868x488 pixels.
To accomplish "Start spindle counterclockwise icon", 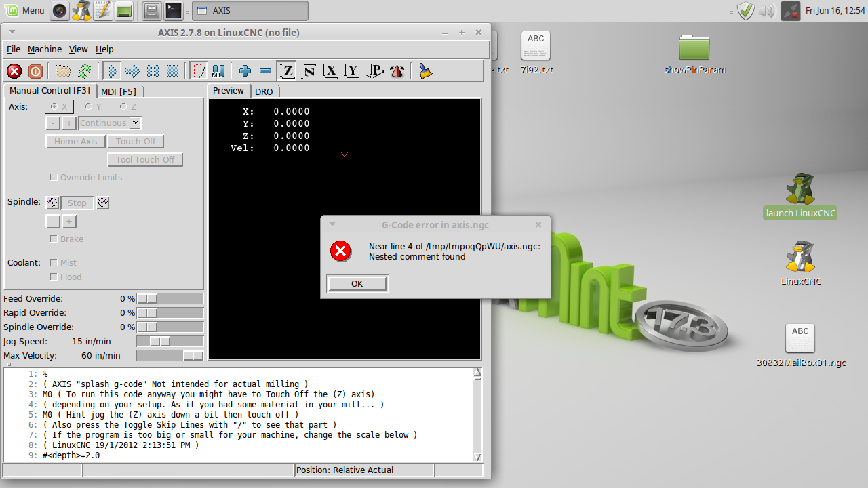I will [52, 203].
